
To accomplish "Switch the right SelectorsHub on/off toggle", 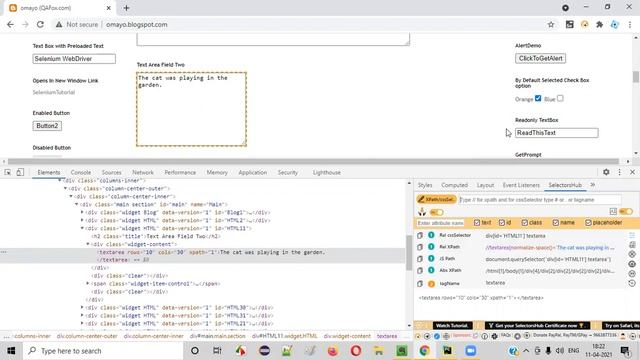I will (626, 211).
